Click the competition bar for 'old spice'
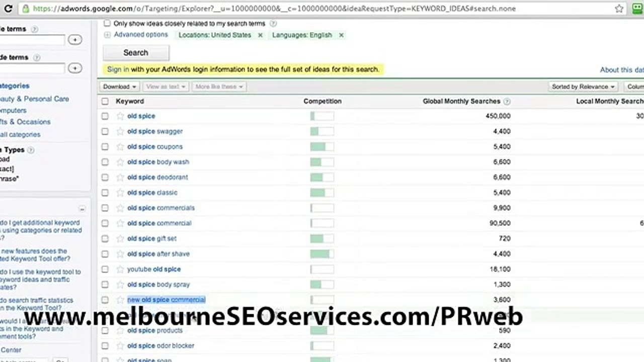The height and width of the screenshot is (362, 644). click(x=322, y=116)
